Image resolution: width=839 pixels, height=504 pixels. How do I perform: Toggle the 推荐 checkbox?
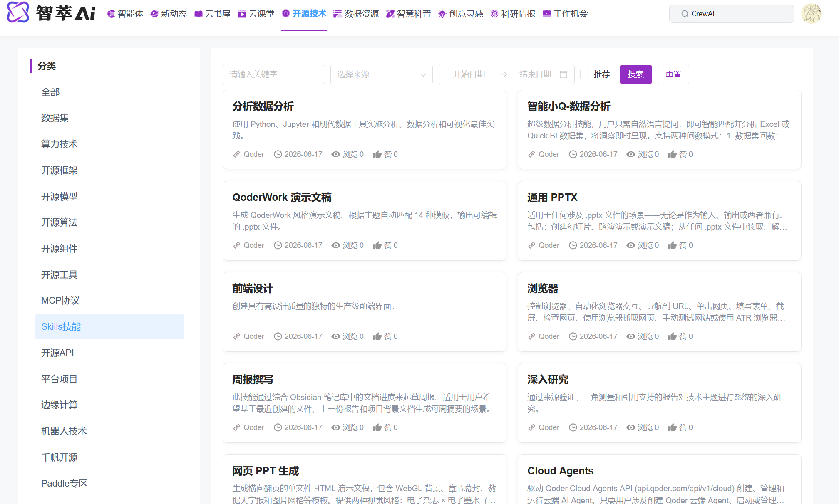pyautogui.click(x=585, y=74)
